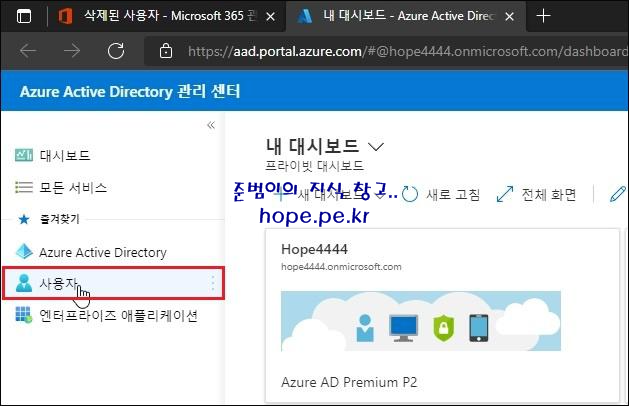629x406 pixels.
Task: Open a new browser tab
Action: (543, 16)
